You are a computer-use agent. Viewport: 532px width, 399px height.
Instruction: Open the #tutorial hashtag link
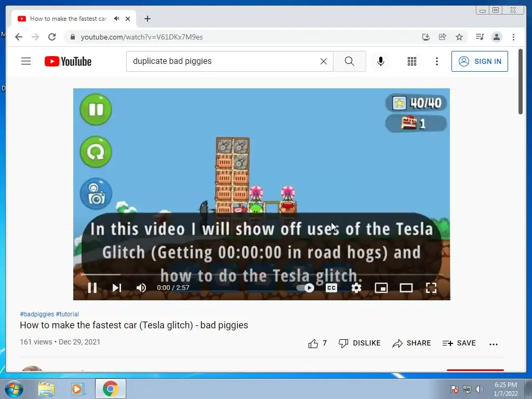[x=67, y=314]
